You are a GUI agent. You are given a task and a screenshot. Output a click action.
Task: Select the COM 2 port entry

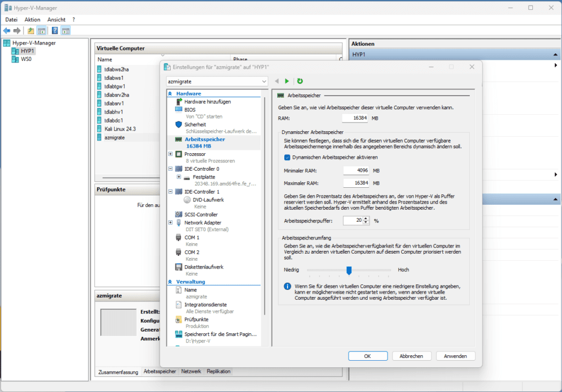pos(192,252)
